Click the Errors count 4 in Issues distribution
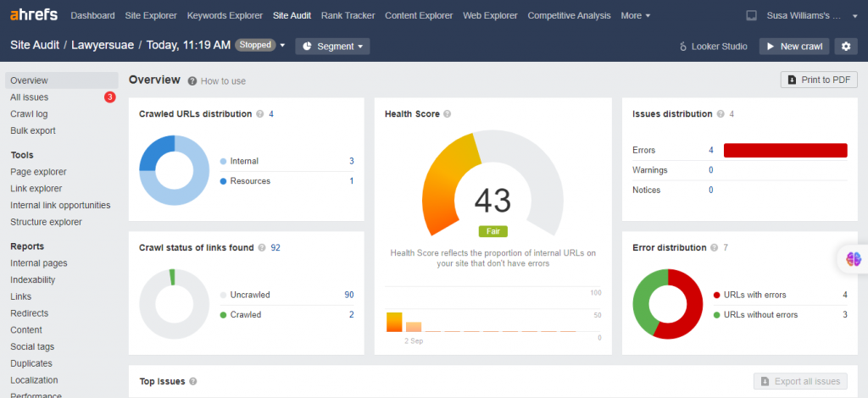This screenshot has height=398, width=868. pyautogui.click(x=711, y=150)
